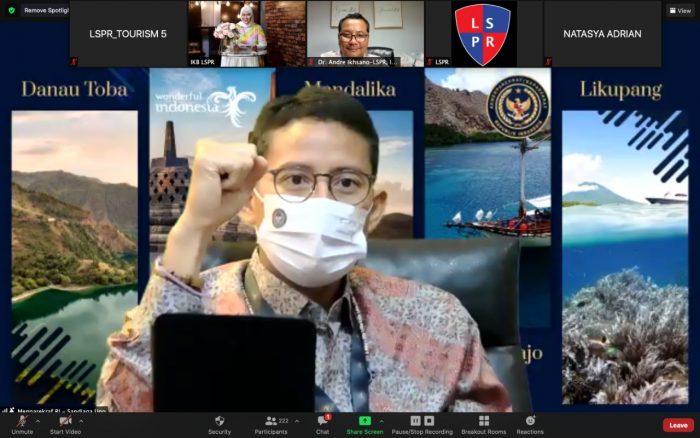This screenshot has width=700, height=438.
Task: Open Breakout Rooms
Action: click(x=483, y=424)
